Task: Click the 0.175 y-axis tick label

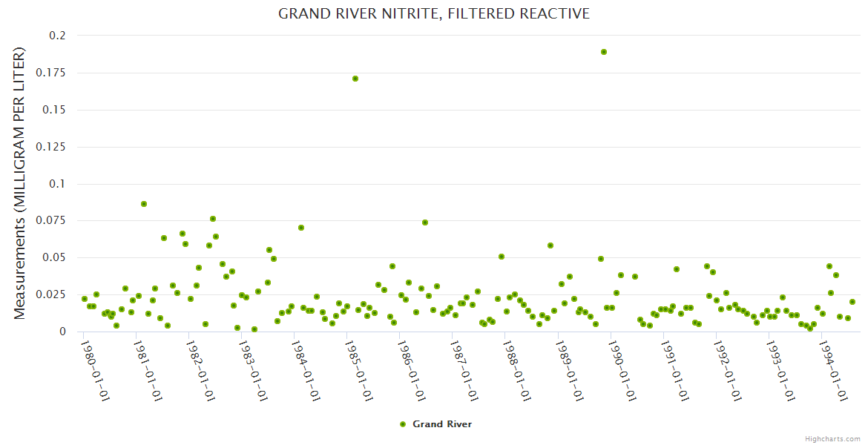Action: [52, 73]
